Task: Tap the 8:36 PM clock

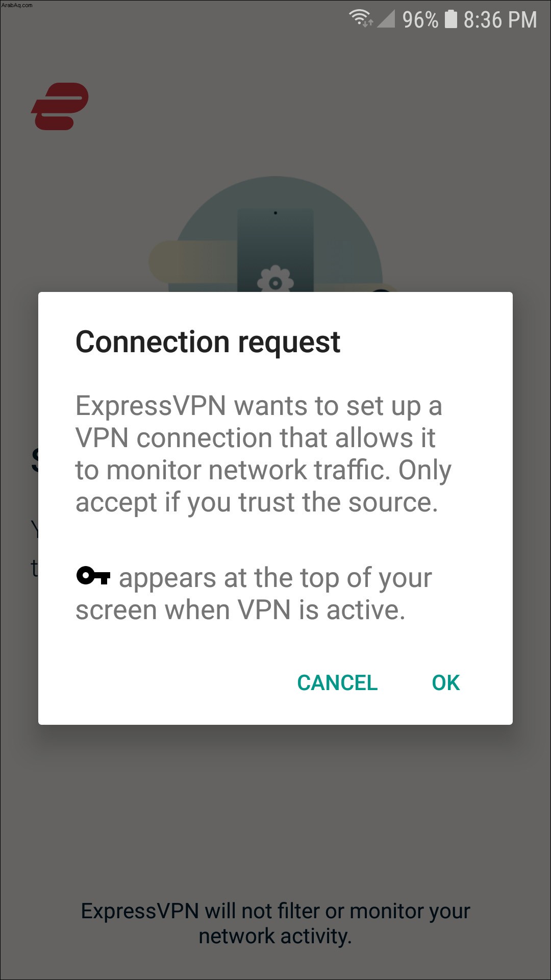Action: coord(500,20)
